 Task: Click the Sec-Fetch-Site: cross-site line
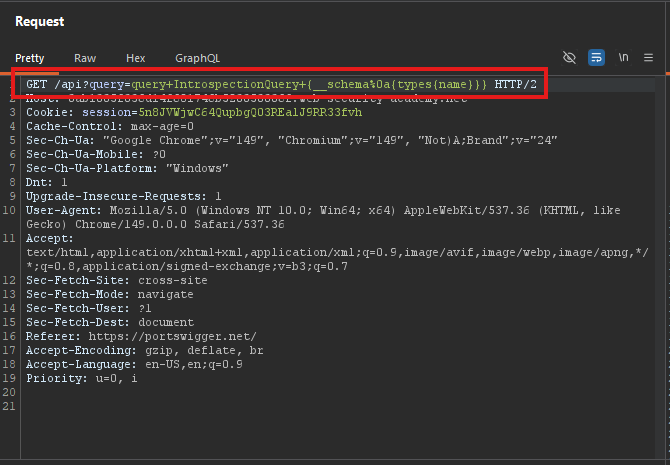pos(117,280)
